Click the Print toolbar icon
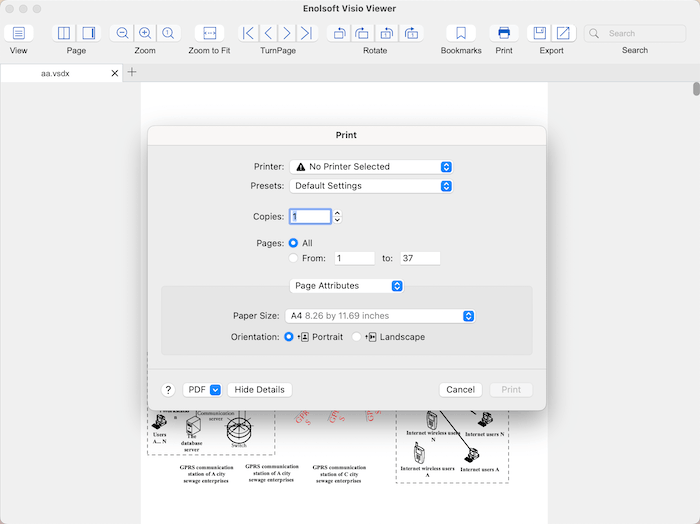This screenshot has width=700, height=524. pos(504,33)
